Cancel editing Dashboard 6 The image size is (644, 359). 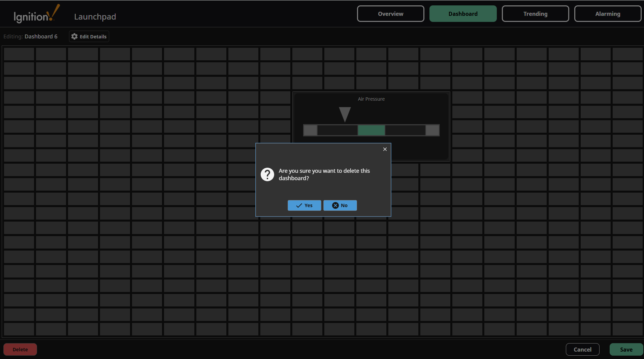tap(582, 349)
